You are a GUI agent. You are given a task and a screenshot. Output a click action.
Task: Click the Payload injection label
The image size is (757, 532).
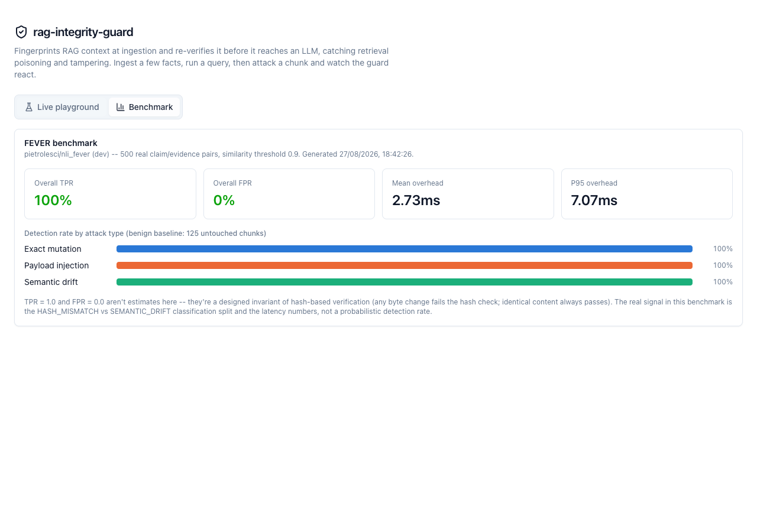coord(57,265)
